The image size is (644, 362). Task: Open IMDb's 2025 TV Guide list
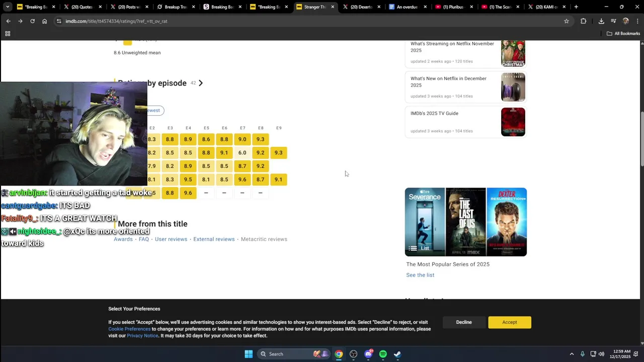(434, 114)
